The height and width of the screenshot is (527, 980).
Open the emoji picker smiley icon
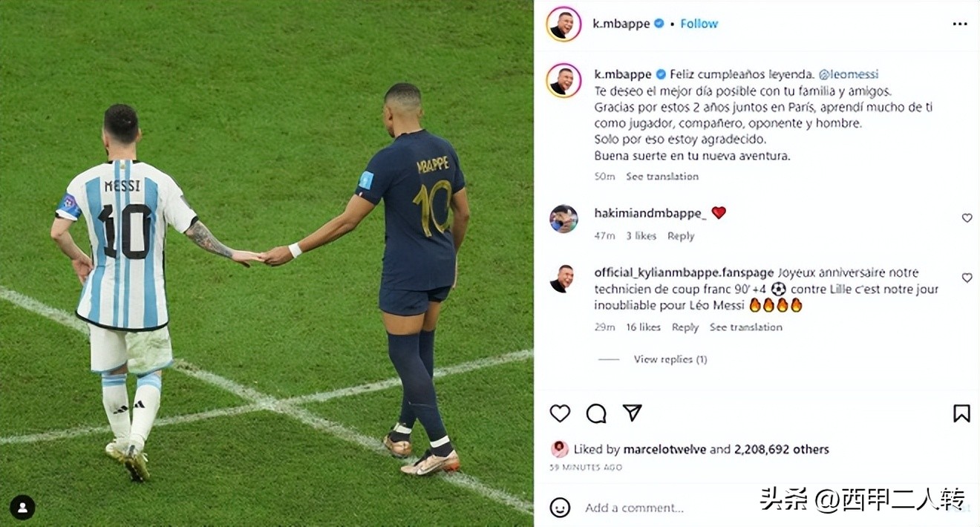tap(560, 508)
